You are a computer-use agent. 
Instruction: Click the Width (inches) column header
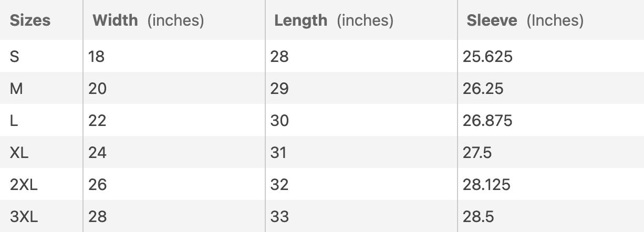pyautogui.click(x=148, y=20)
